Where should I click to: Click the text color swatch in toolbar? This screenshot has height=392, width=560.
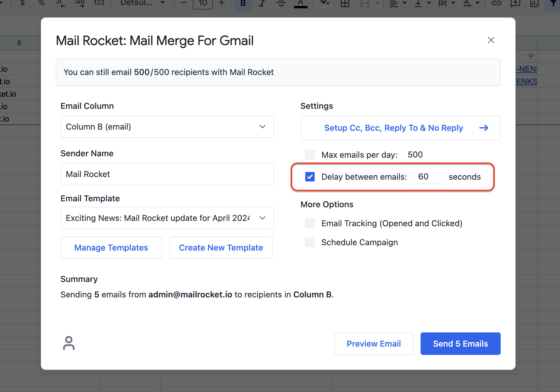300,4
